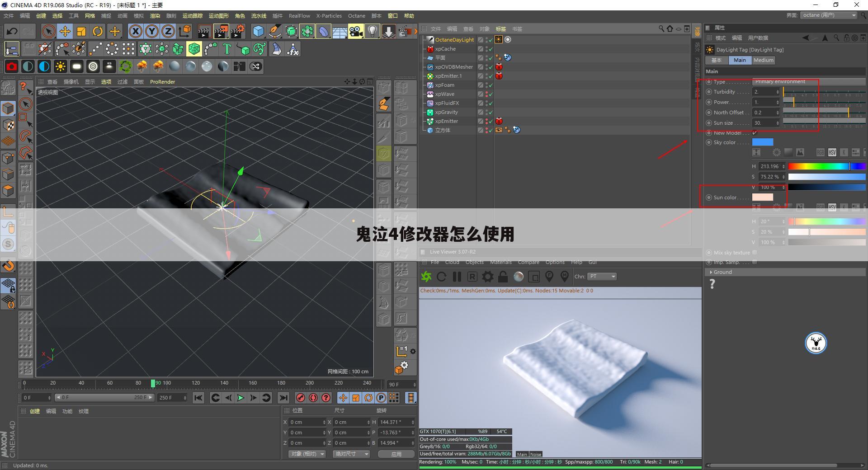The width and height of the screenshot is (868, 470).
Task: Click the Undo arrow icon
Action: click(x=12, y=31)
